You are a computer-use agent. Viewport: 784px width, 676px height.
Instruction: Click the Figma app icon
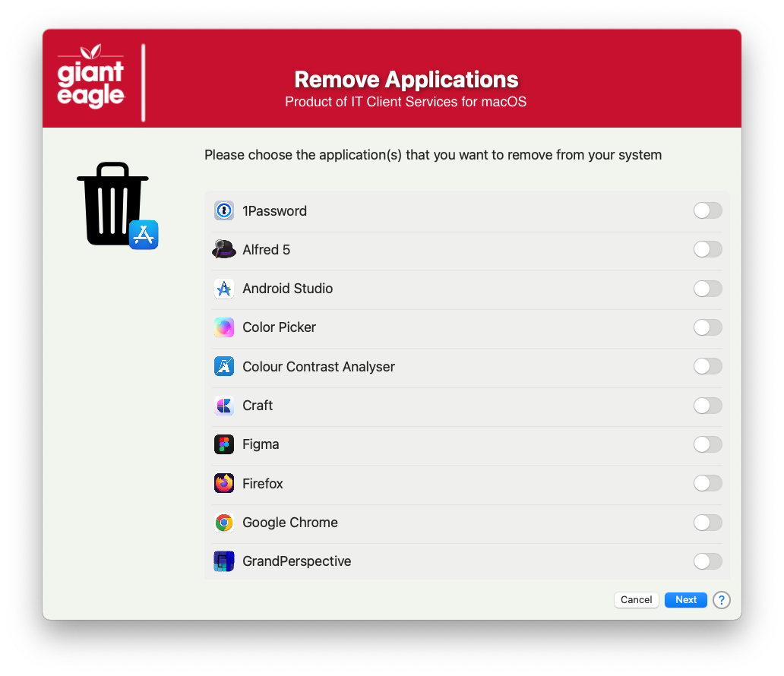[224, 444]
